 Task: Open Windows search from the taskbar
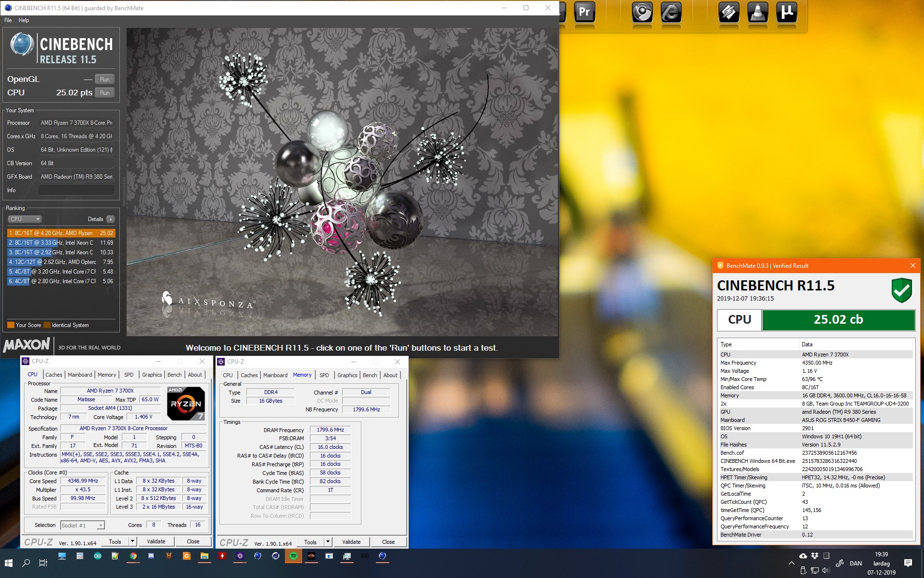coord(26,563)
